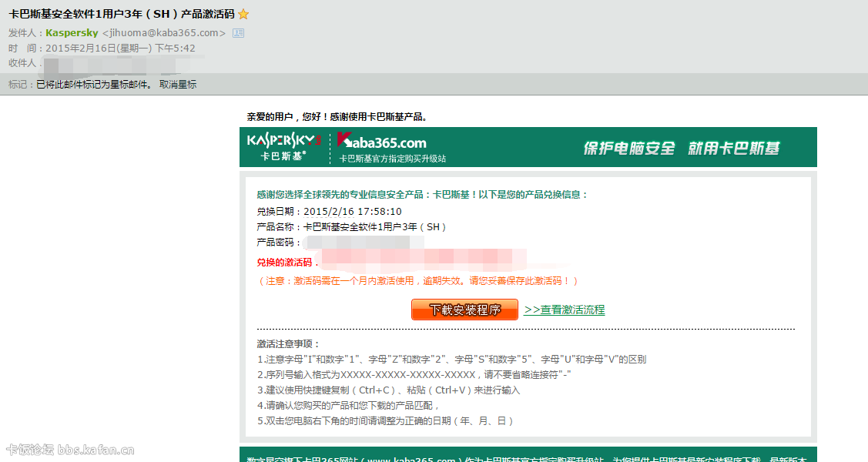The width and height of the screenshot is (868, 462).
Task: Click 取消星标 to unstar the email
Action: coord(178,85)
